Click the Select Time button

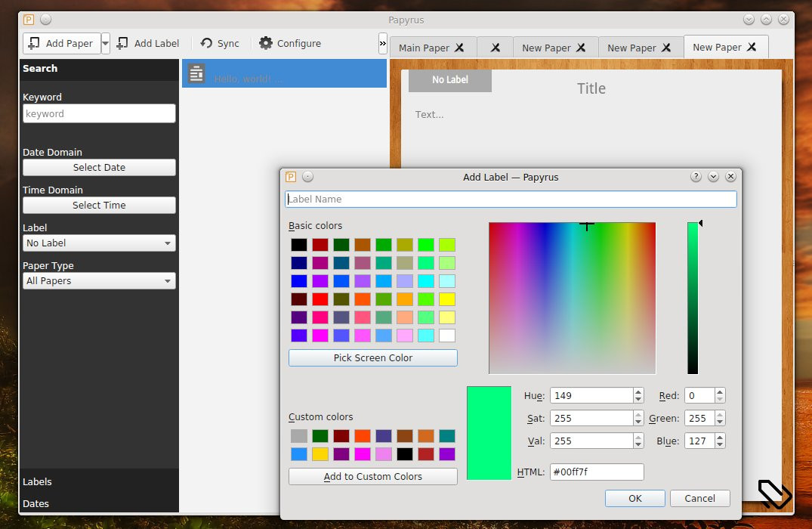coord(99,205)
